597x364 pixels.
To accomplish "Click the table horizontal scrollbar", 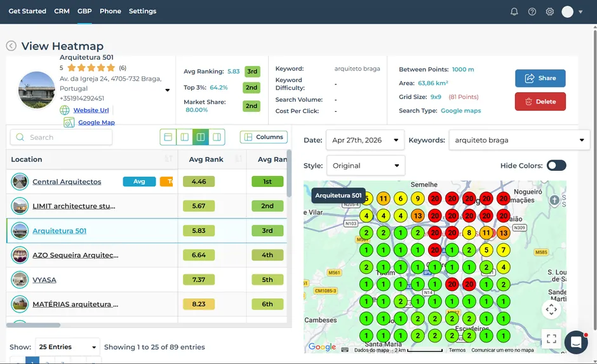I will [33, 325].
